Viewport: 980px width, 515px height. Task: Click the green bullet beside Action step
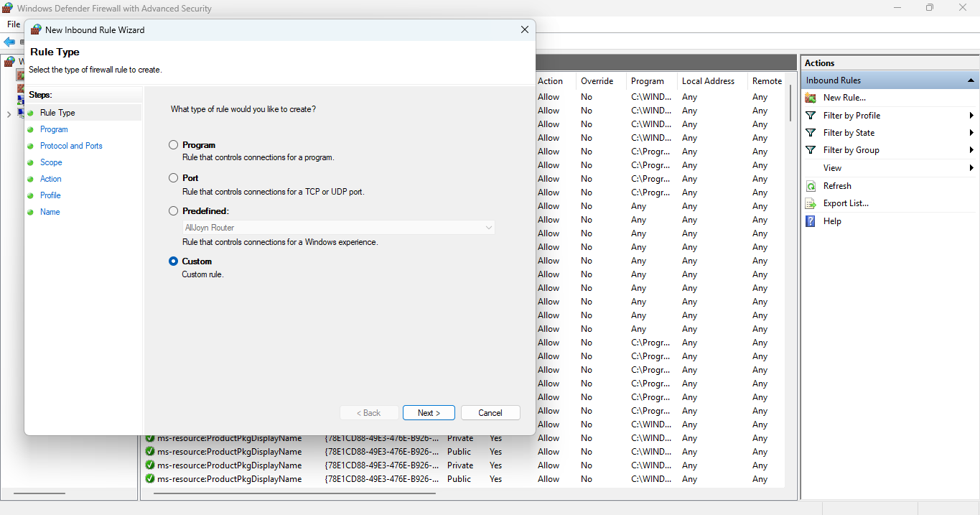point(31,179)
